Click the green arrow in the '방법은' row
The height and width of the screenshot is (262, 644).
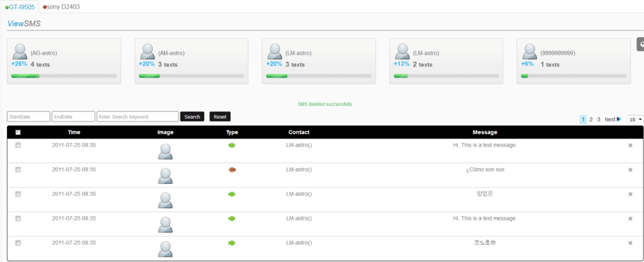(231, 194)
